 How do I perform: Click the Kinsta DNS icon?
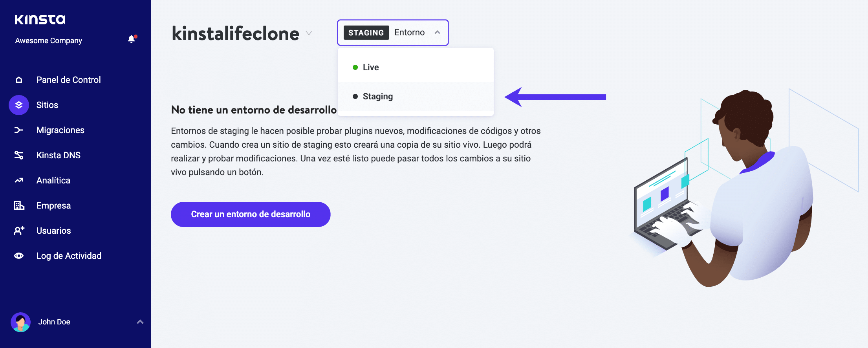pyautogui.click(x=19, y=156)
